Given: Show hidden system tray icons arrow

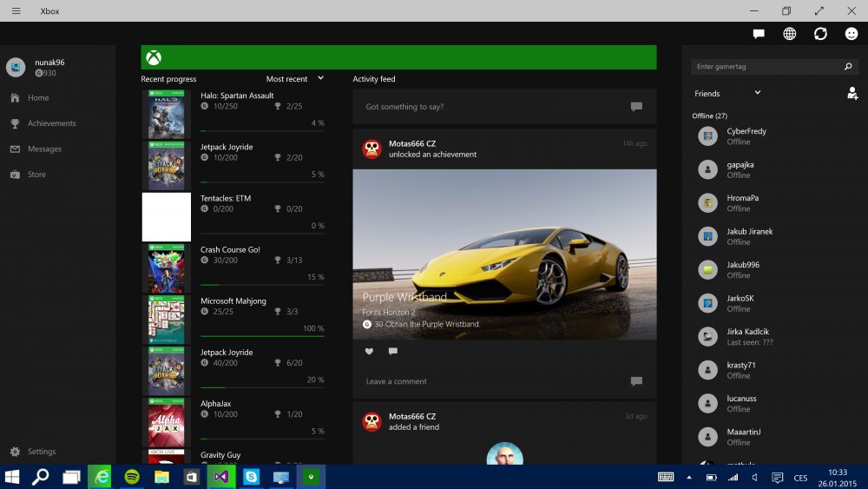Looking at the screenshot, I should (x=688, y=478).
